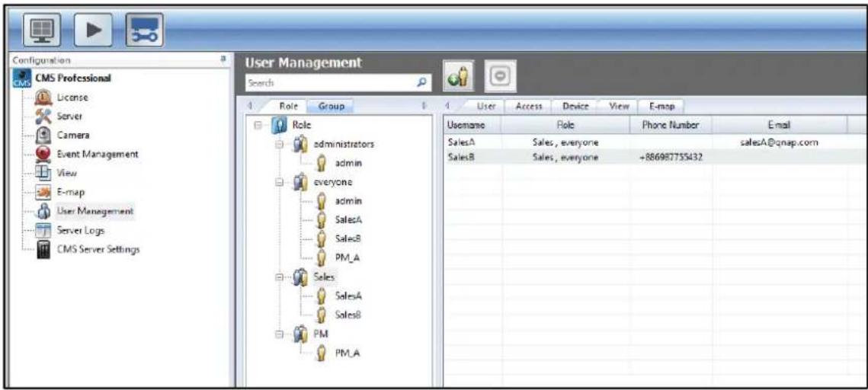Click the License icon in sidebar

point(42,98)
